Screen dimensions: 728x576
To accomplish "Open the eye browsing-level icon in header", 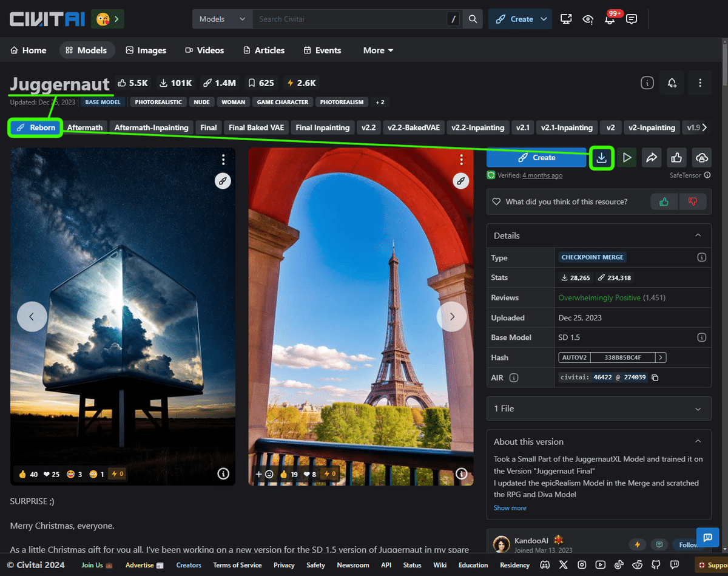I will tap(588, 19).
